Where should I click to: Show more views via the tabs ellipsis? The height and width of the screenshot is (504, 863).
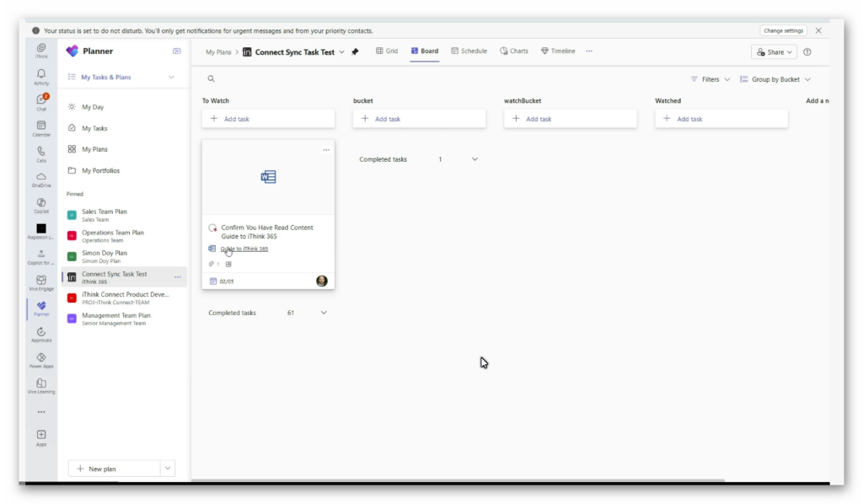coord(589,51)
